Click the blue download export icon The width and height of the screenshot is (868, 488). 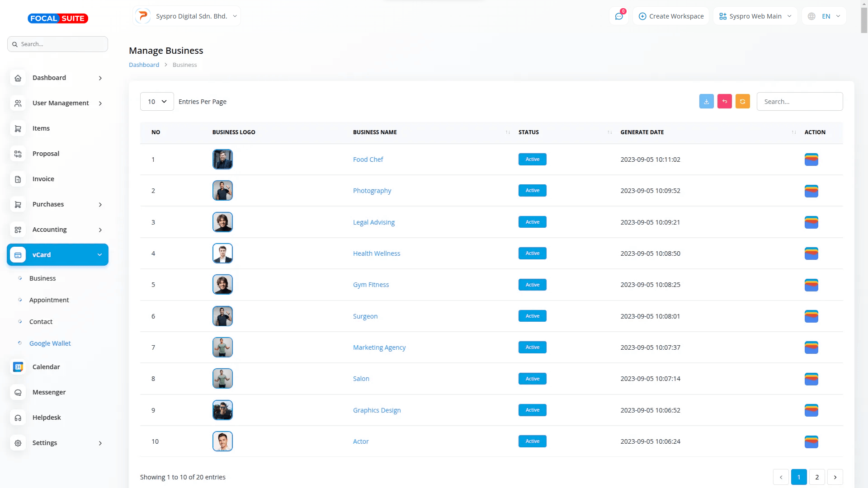click(x=706, y=102)
